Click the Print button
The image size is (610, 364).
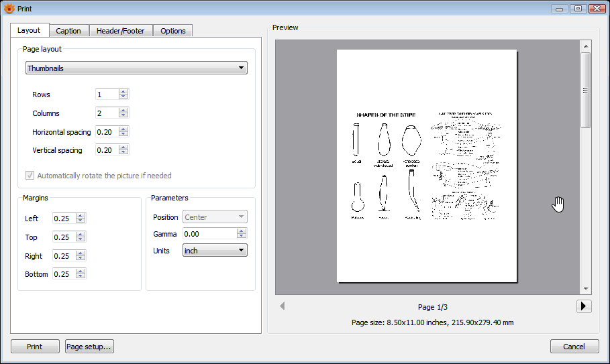(x=34, y=347)
